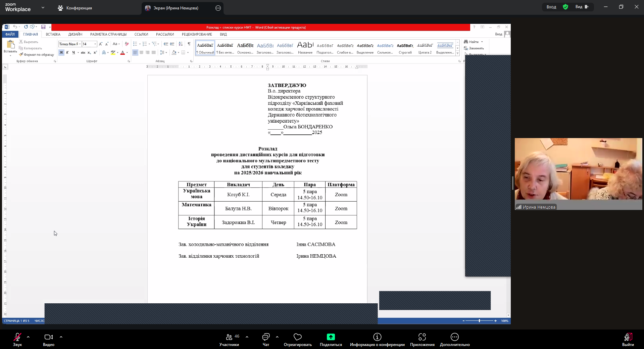Viewport: 644px width, 349px height.
Task: Open the РАЗМЕТКА СТРАНИЦЫ ribbon tab
Action: (108, 34)
